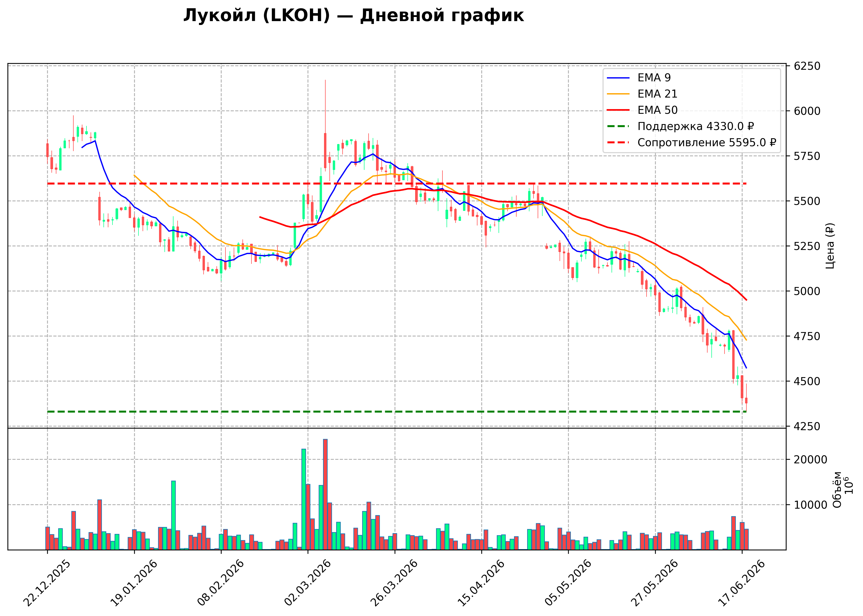The image size is (863, 616).
Task: Select the 'EMA 50' legend label
Action: [x=658, y=110]
